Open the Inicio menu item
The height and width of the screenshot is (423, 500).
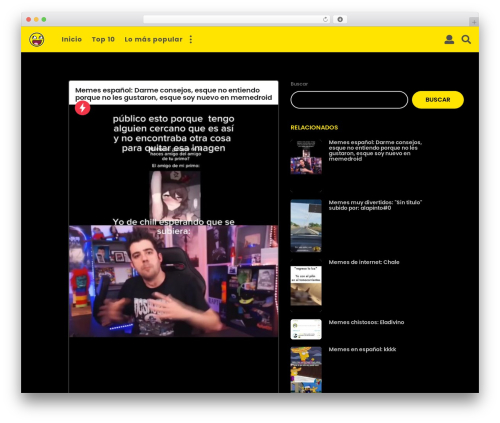[71, 39]
